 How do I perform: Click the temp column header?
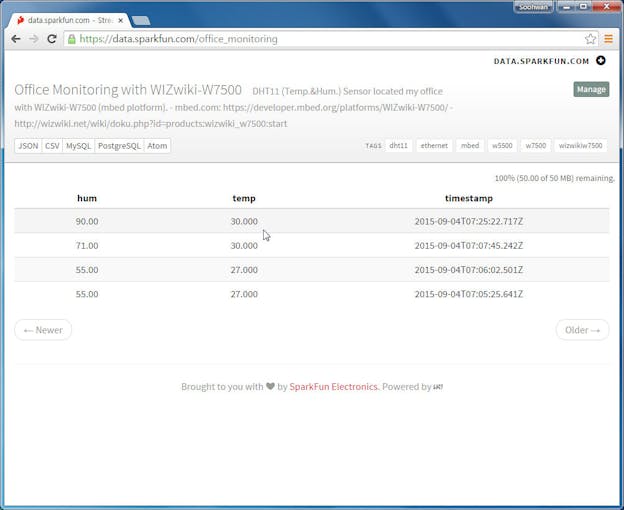point(244,198)
